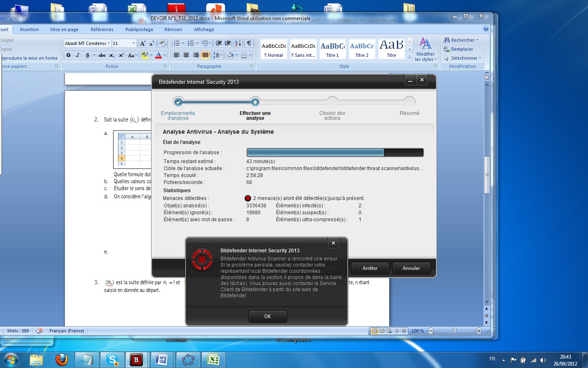Screen dimensions: 588x368
Task: Select the Normal style
Action: 274,49
